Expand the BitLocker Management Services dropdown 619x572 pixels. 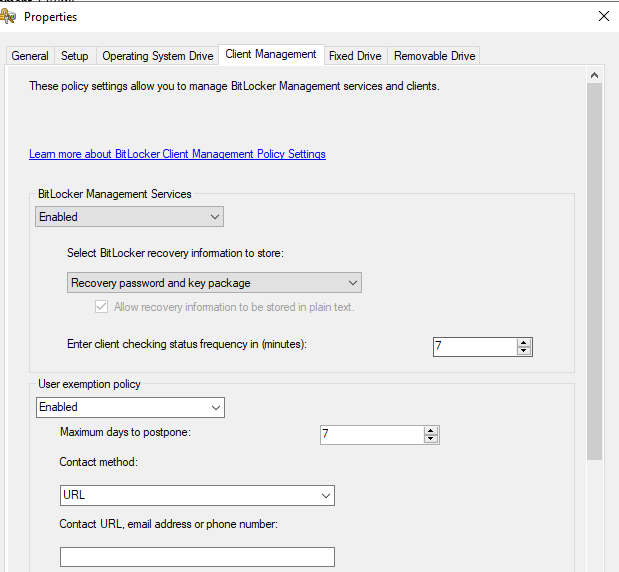129,216
